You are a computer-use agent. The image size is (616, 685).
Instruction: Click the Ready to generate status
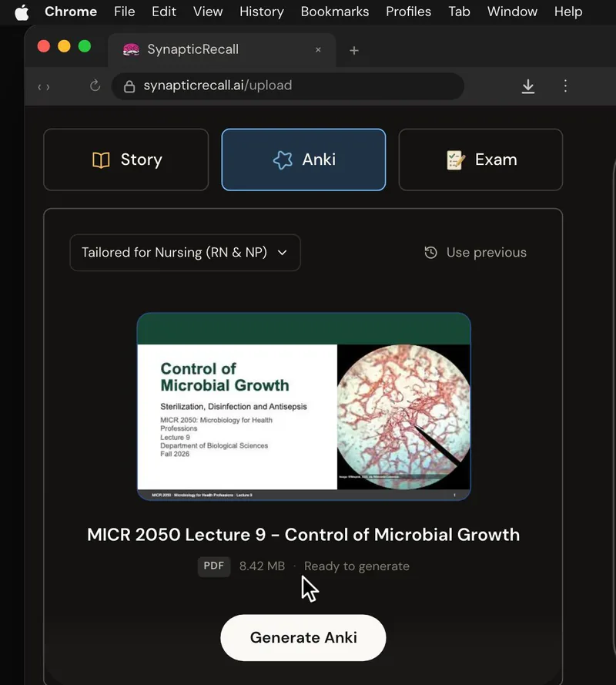click(357, 566)
